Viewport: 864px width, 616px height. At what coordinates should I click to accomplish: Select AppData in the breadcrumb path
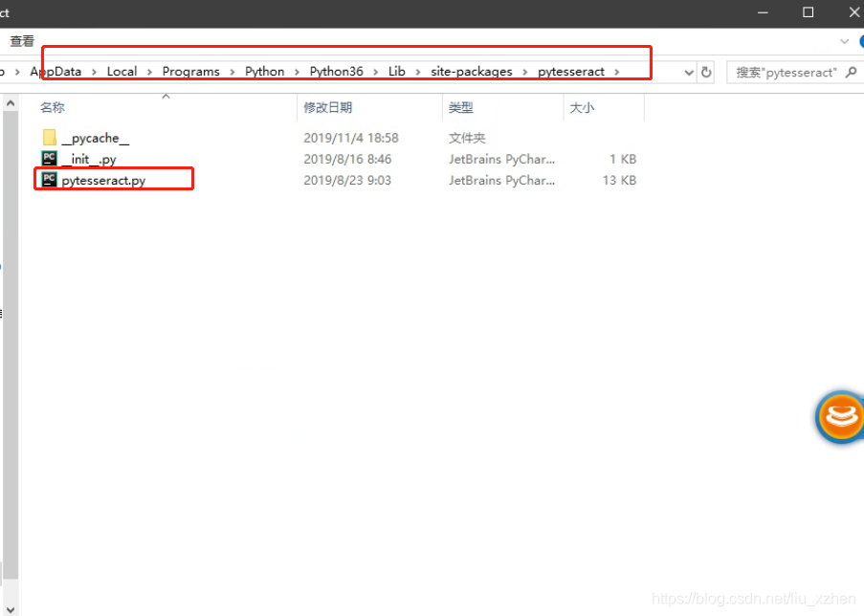point(55,71)
